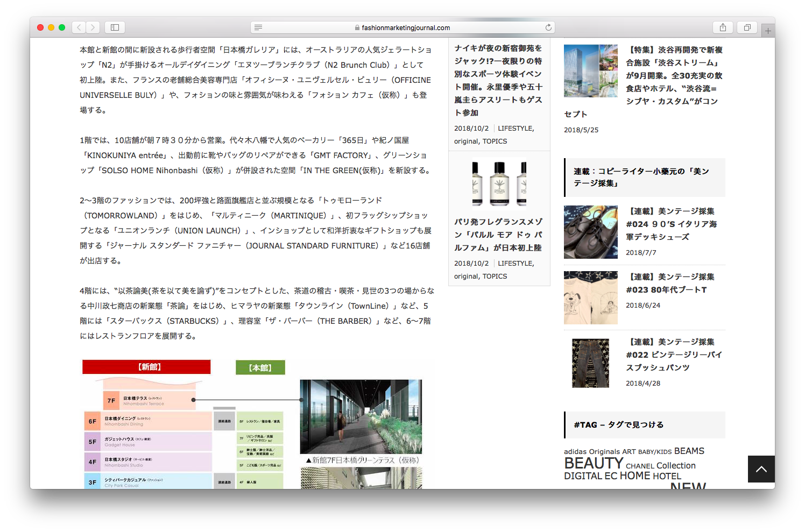Click the deck shoes thumbnail image

pos(591,232)
